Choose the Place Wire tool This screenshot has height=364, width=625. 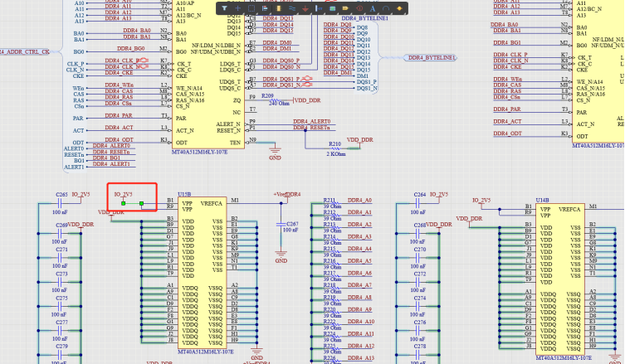click(x=291, y=8)
